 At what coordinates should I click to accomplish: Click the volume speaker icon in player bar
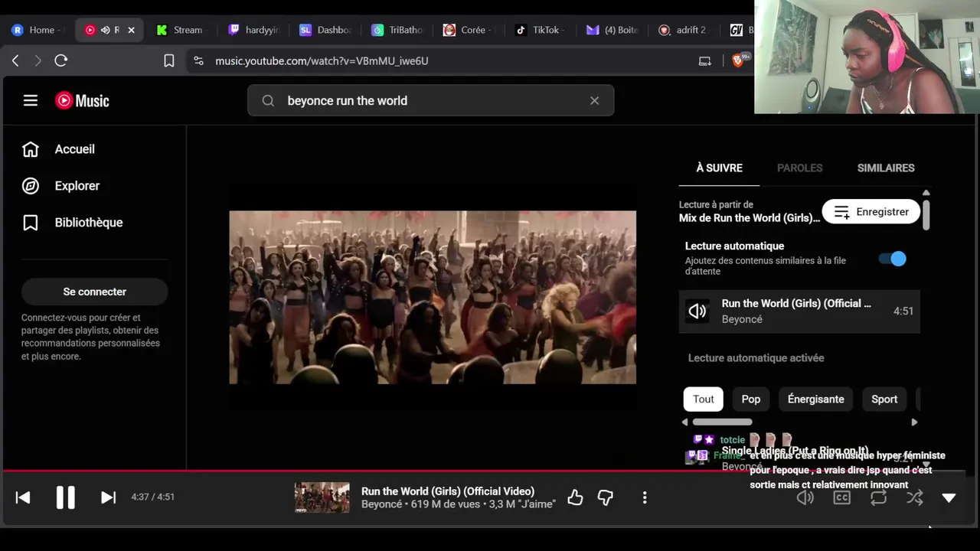(x=805, y=497)
